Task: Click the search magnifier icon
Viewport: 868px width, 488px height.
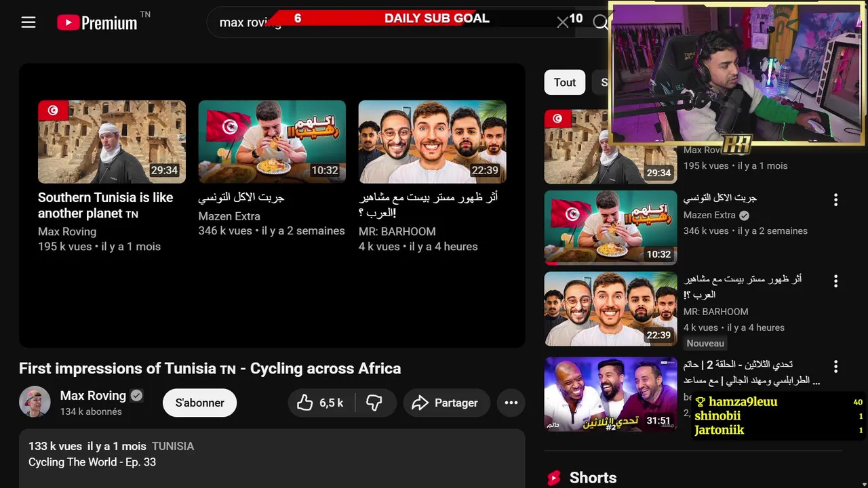Action: (x=600, y=22)
